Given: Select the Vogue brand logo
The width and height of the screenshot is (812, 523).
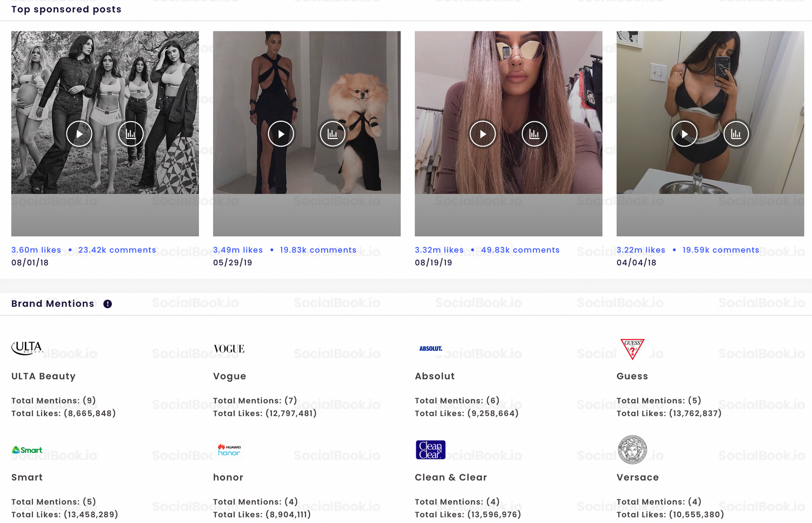Looking at the screenshot, I should tap(229, 348).
